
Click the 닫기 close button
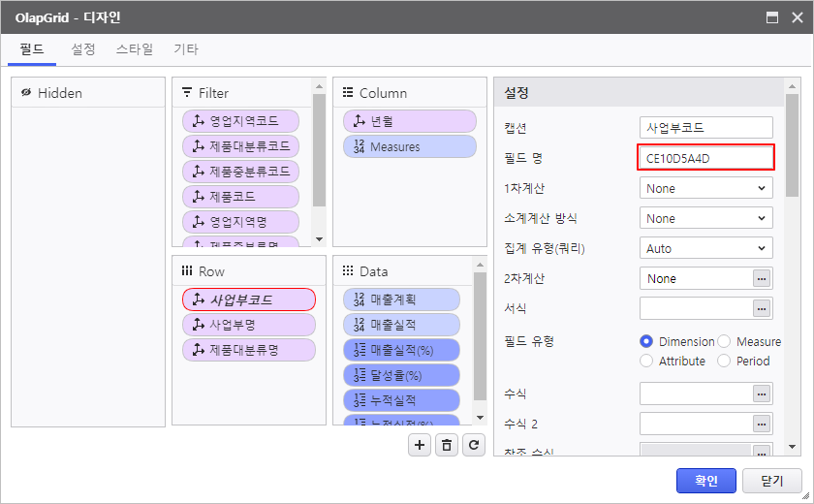[771, 480]
